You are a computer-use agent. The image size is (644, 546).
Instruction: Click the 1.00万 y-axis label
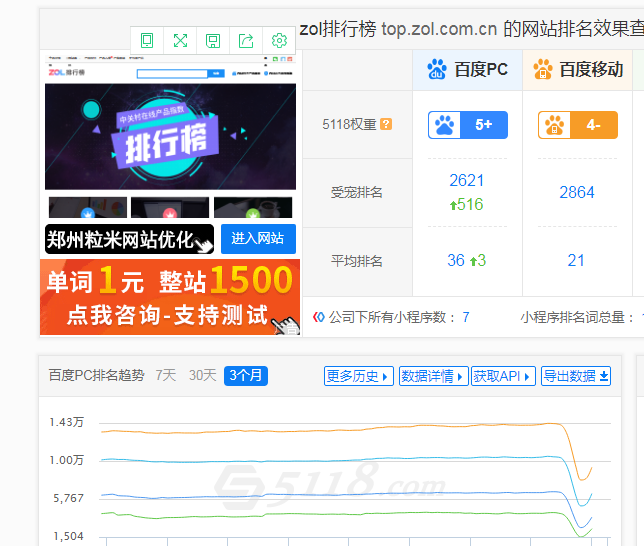(x=66, y=460)
